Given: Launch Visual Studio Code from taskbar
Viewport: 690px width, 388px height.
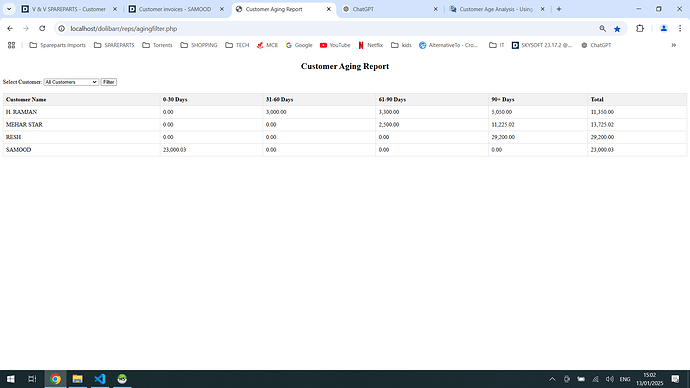Looking at the screenshot, I should [100, 379].
